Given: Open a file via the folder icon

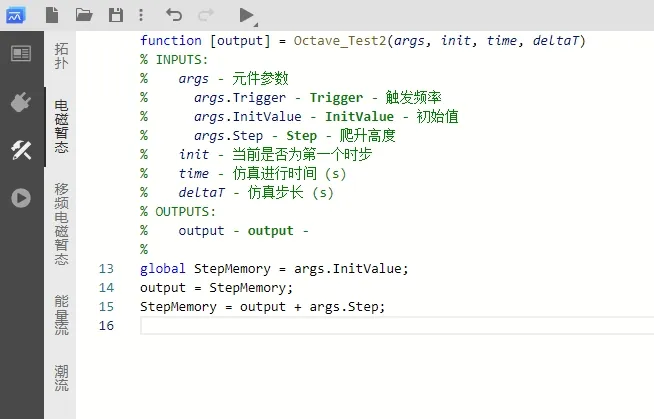Looking at the screenshot, I should [84, 15].
